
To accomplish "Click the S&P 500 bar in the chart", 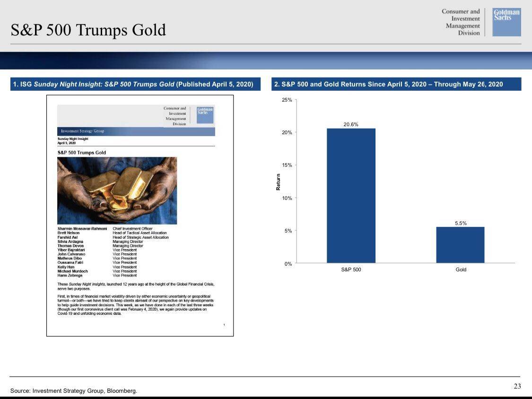I will [x=351, y=196].
